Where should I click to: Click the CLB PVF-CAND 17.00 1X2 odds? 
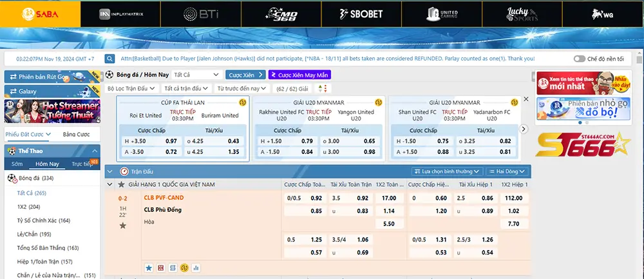tap(390, 198)
